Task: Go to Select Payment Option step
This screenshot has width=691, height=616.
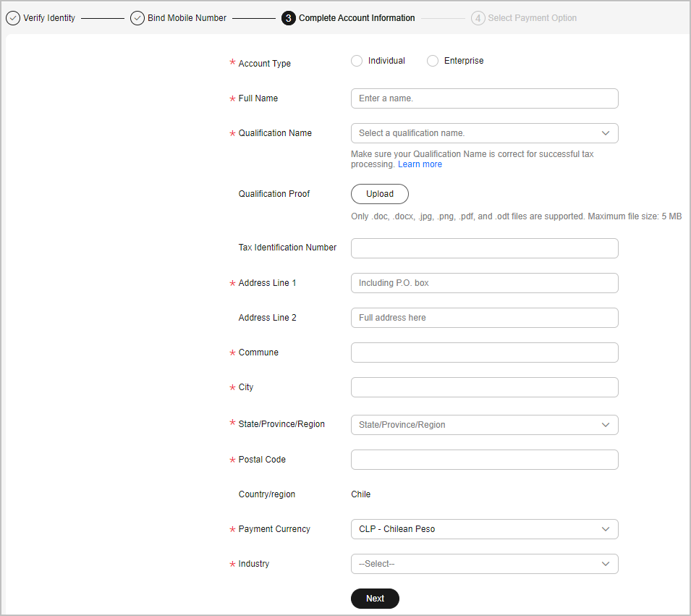Action: pos(532,18)
